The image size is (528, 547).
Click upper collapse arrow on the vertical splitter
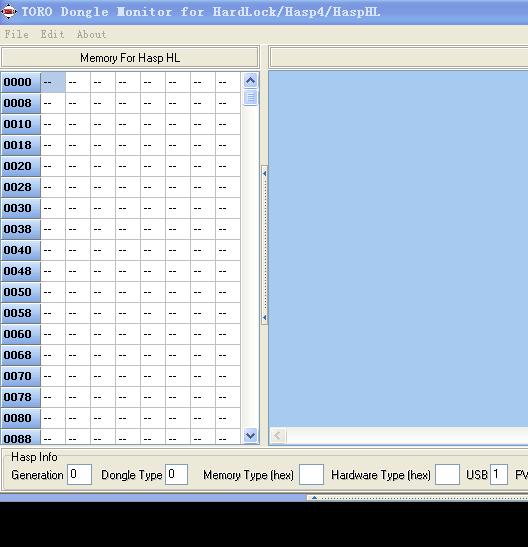[x=264, y=173]
